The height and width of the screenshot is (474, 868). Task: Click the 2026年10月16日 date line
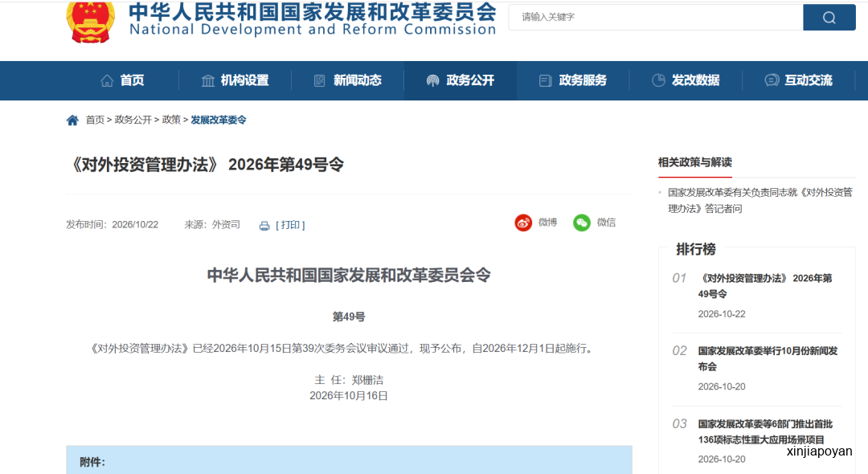[x=349, y=396]
